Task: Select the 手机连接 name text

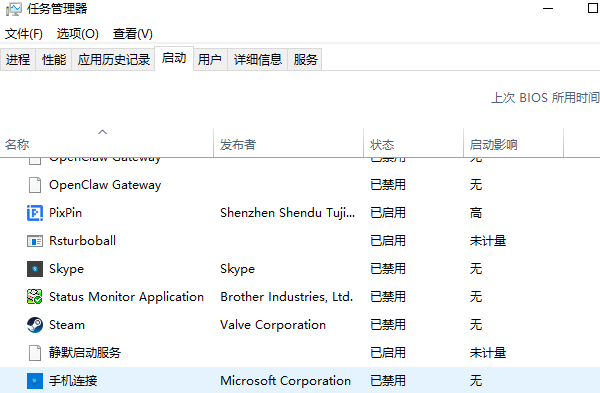Action: [x=73, y=381]
